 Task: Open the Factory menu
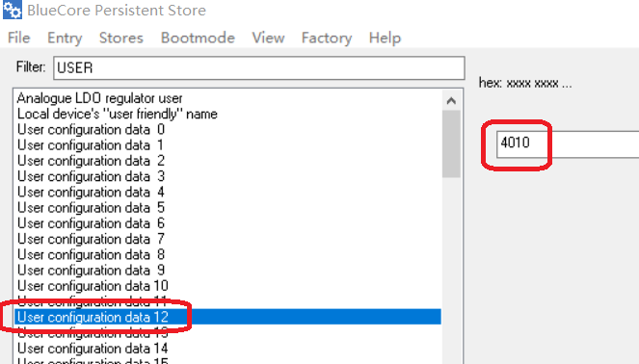coord(327,38)
